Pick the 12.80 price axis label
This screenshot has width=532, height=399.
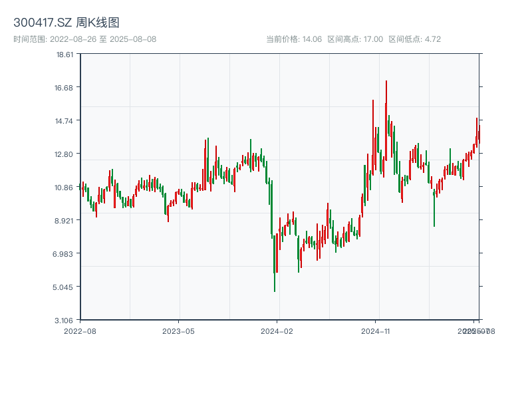(65, 154)
